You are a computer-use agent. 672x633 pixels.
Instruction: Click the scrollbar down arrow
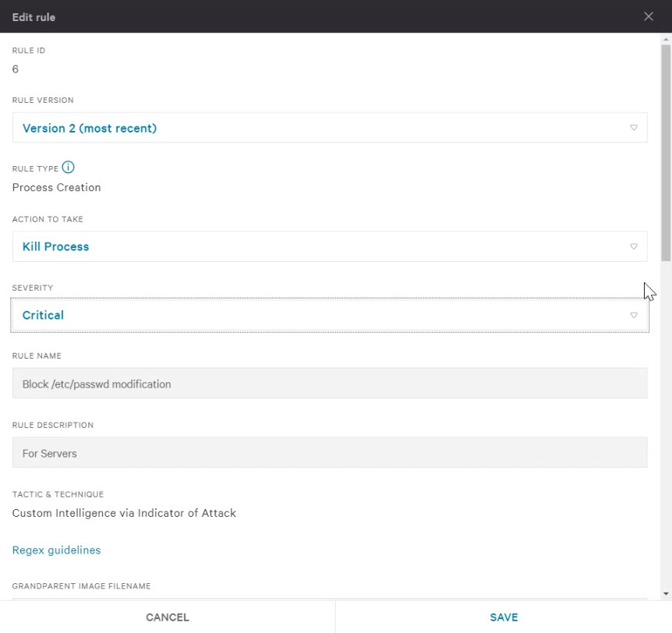[x=666, y=593]
